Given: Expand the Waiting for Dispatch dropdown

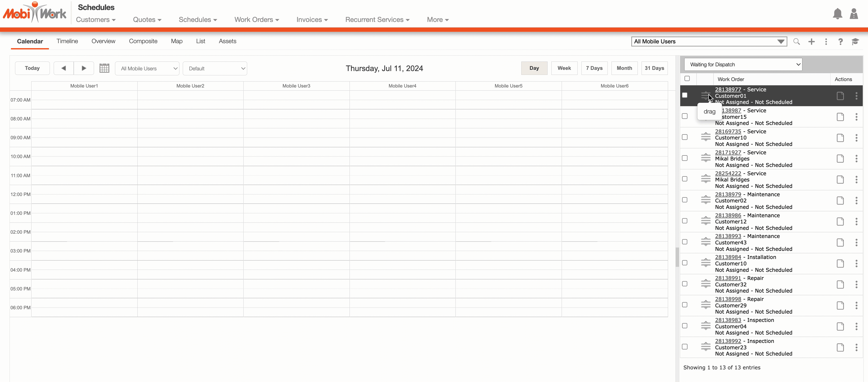Looking at the screenshot, I should [x=743, y=64].
